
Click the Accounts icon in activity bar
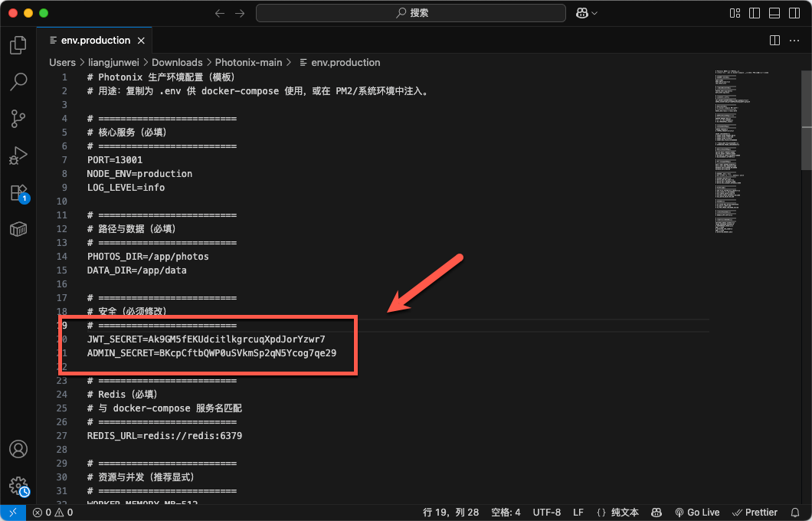18,449
